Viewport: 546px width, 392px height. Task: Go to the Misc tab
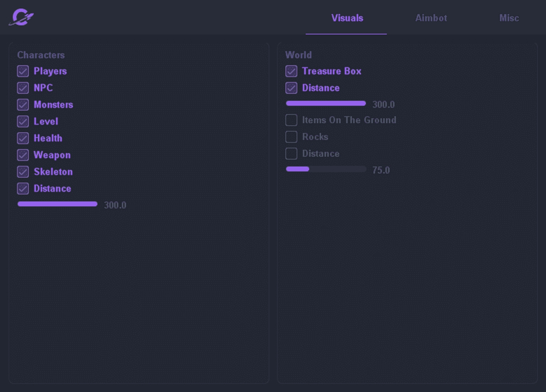click(509, 18)
